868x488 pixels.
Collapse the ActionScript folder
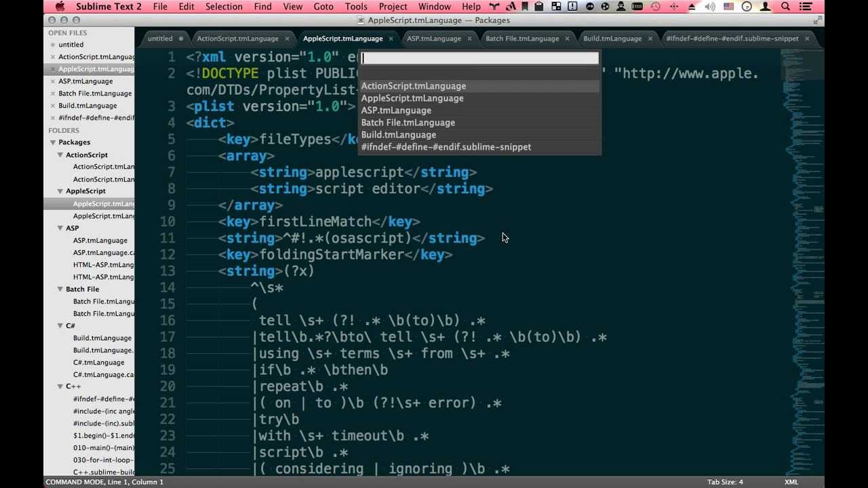[60, 155]
